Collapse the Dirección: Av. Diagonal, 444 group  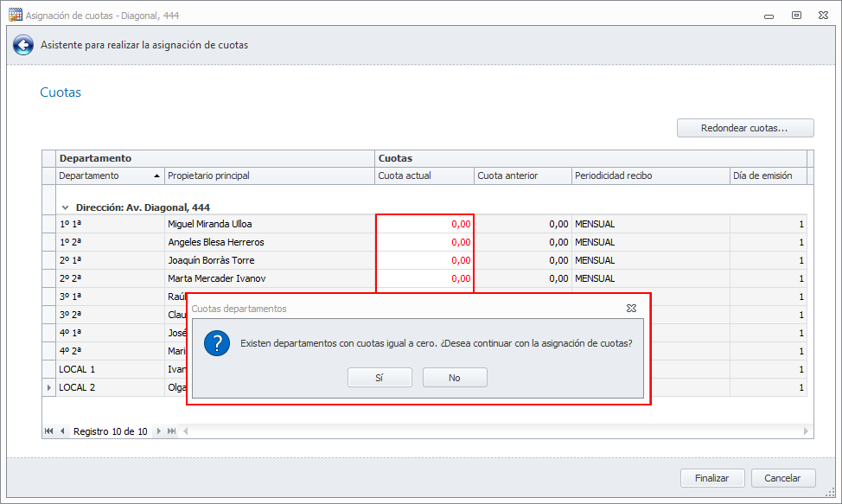coord(65,207)
